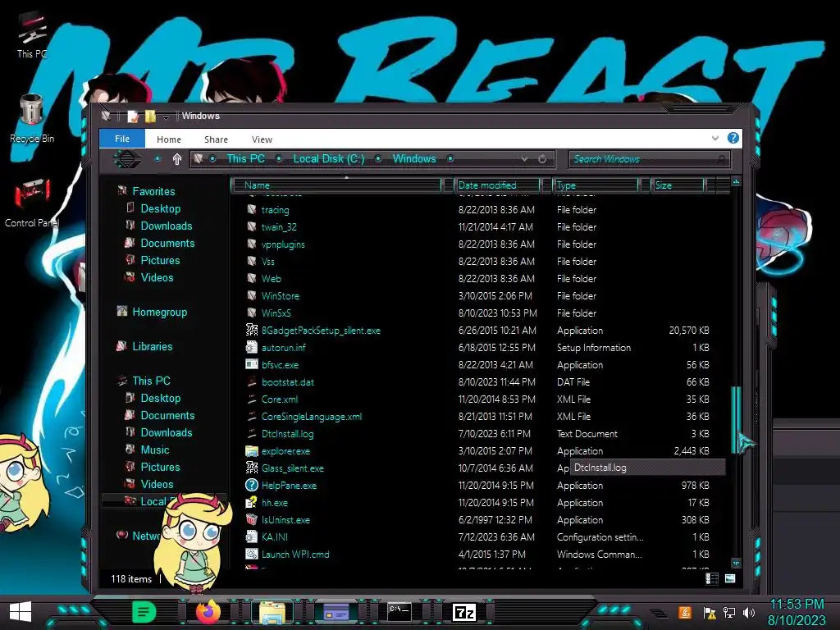Click Windows in the address path

pos(414,158)
